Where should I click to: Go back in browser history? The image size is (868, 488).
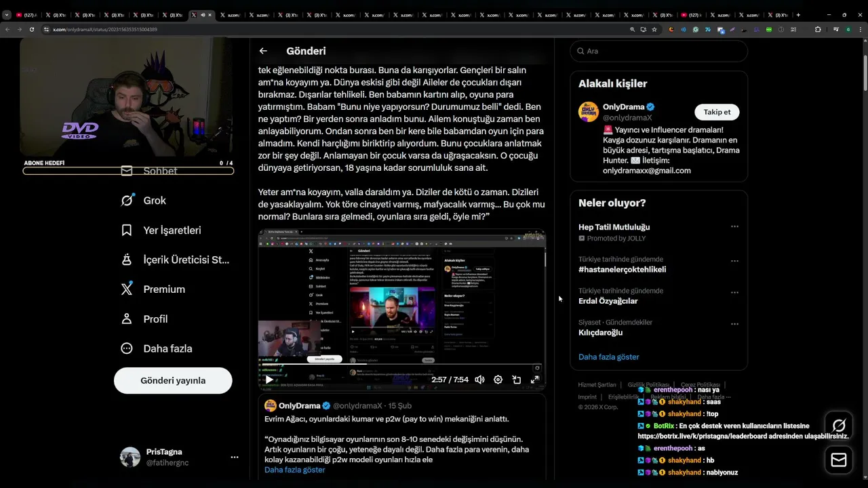pyautogui.click(x=7, y=29)
